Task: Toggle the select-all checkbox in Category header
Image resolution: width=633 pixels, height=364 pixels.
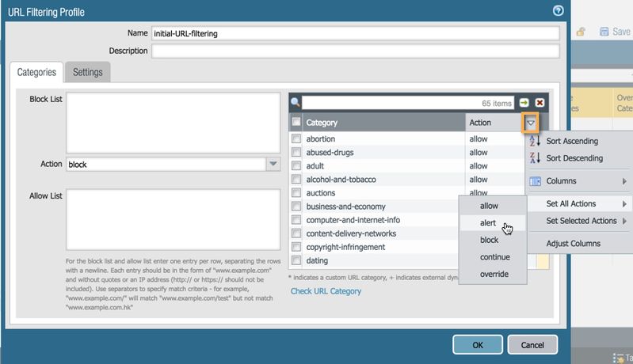Action: [296, 121]
